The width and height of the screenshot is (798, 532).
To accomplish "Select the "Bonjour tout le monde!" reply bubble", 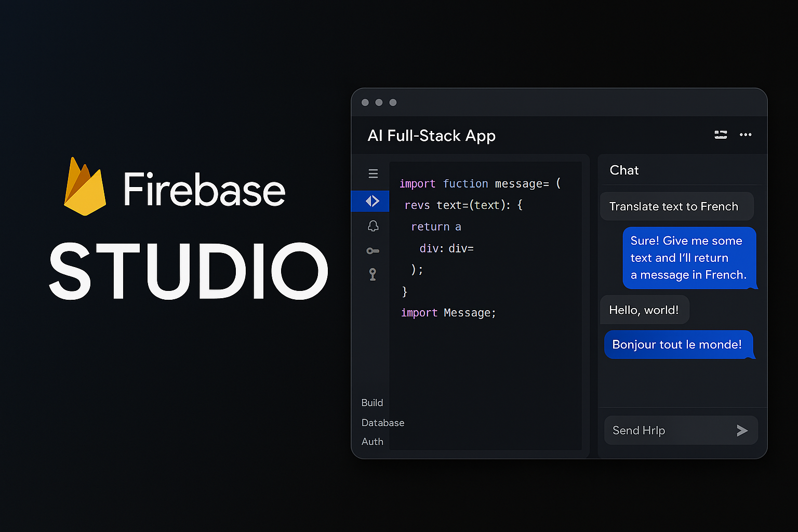I will point(679,344).
